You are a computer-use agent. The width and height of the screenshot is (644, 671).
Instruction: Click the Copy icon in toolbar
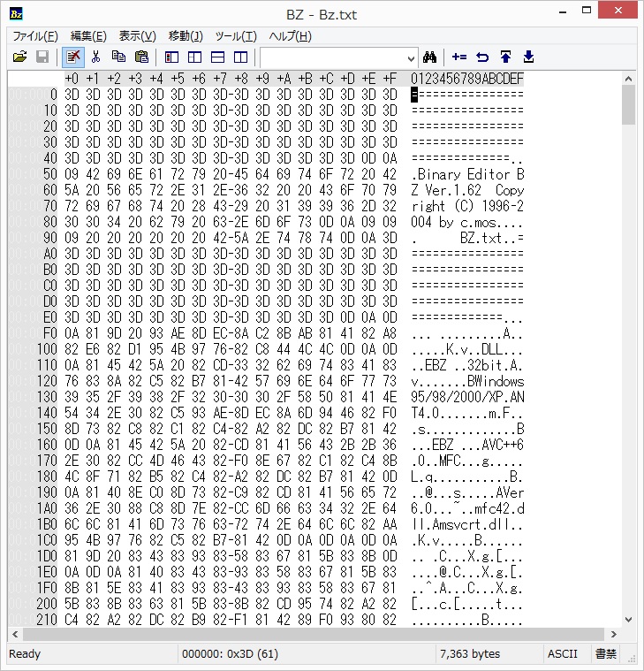[x=118, y=57]
